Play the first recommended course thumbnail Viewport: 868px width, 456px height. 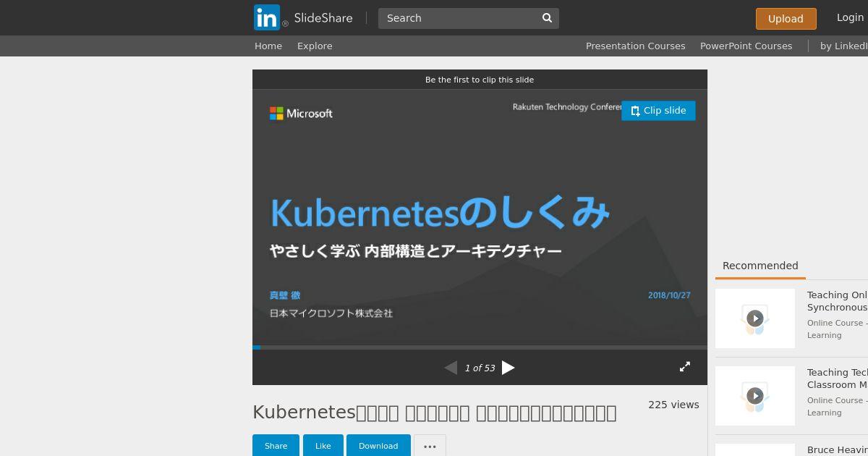tap(755, 318)
